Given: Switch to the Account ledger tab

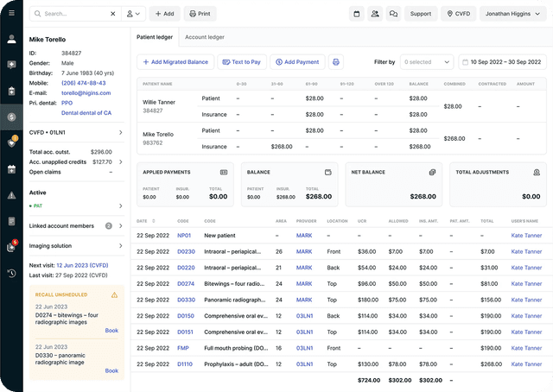Looking at the screenshot, I should (x=205, y=37).
